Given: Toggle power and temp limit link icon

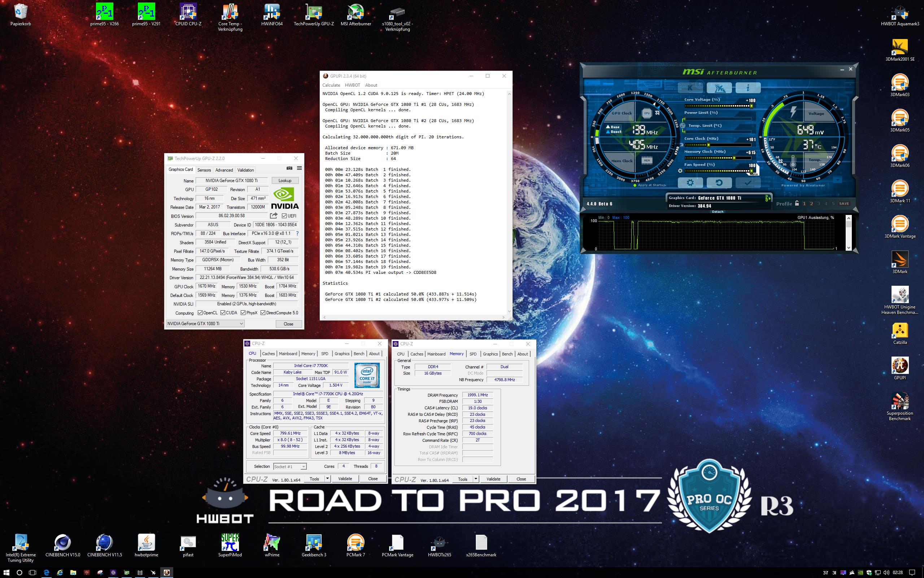Looking at the screenshot, I should coord(682,125).
